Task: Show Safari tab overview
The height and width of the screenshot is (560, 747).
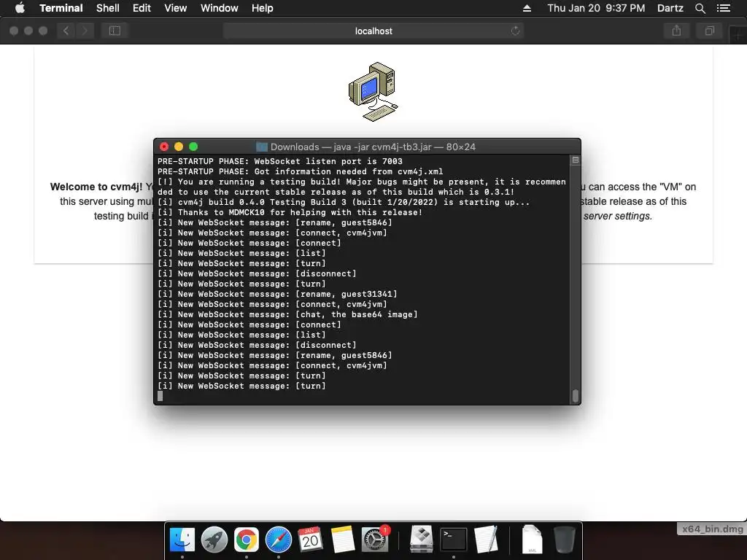Action: coord(709,31)
